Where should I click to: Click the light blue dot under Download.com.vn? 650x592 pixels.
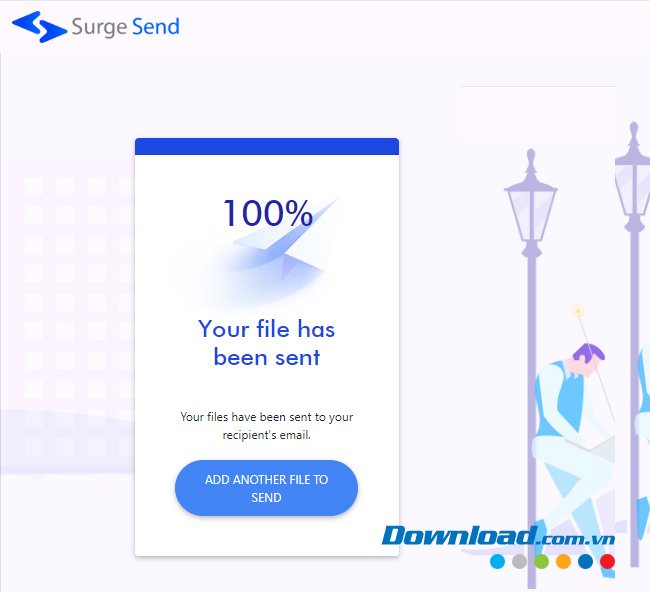[497, 562]
